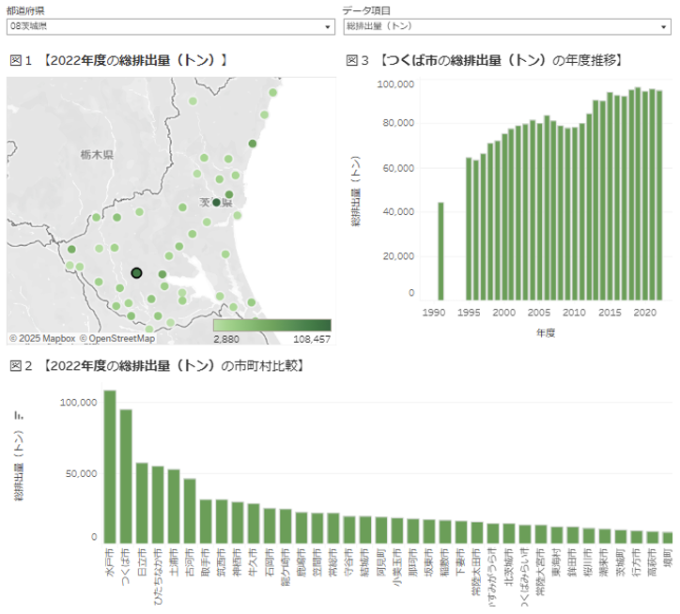This screenshot has height=614, width=680.
Task: Select the 境町 bar at the chart's far right
Action: click(x=667, y=536)
